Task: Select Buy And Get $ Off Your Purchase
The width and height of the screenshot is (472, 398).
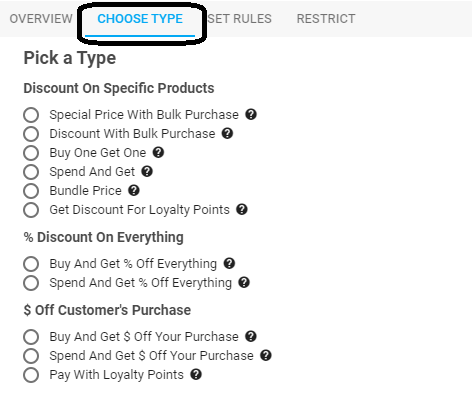Action: 31,337
